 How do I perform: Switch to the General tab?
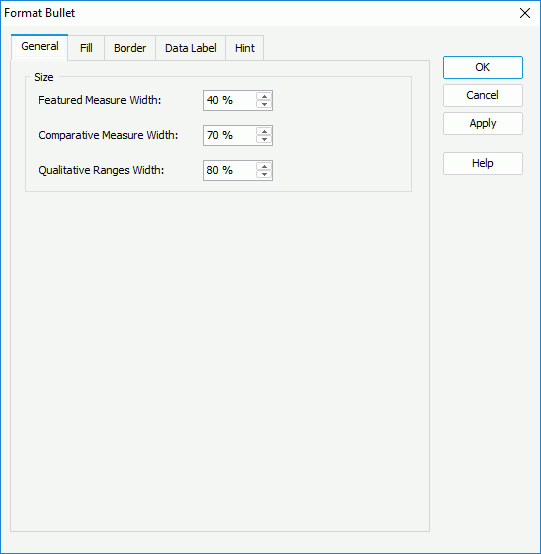pyautogui.click(x=40, y=47)
